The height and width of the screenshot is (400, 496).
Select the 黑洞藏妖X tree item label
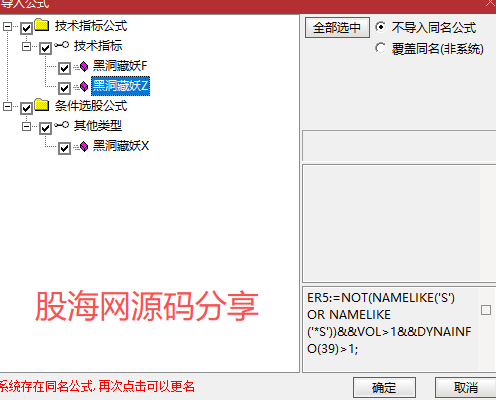coord(121,146)
